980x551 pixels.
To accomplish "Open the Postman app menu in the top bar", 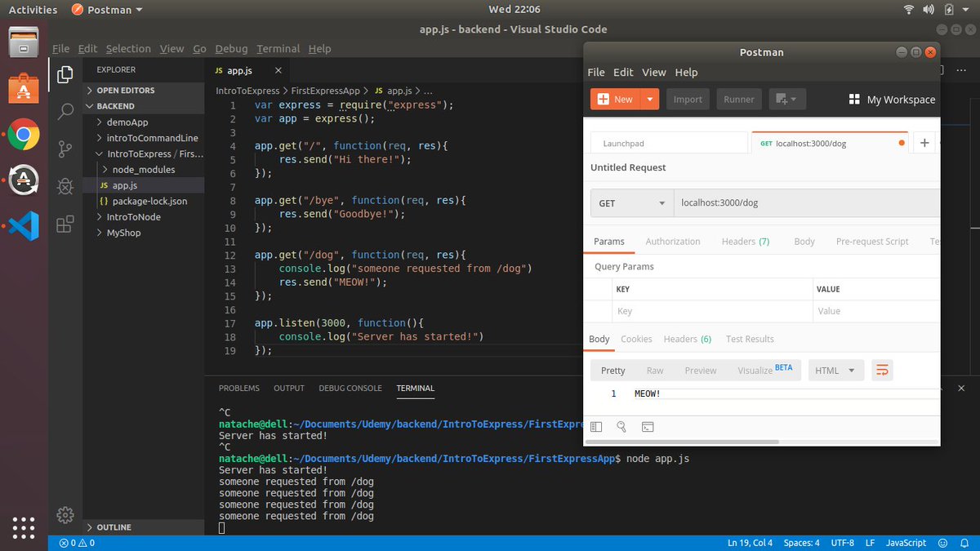I will 106,10.
